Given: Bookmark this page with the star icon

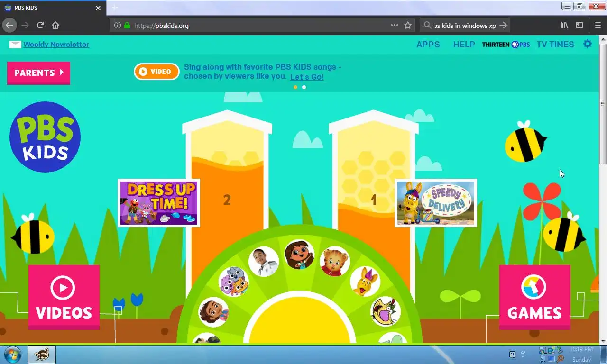Looking at the screenshot, I should (408, 26).
